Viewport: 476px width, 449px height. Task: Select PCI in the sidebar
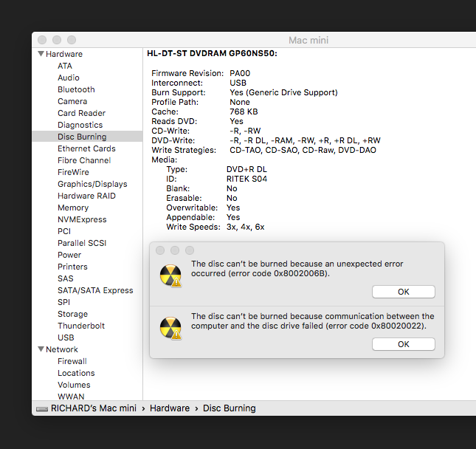64,231
